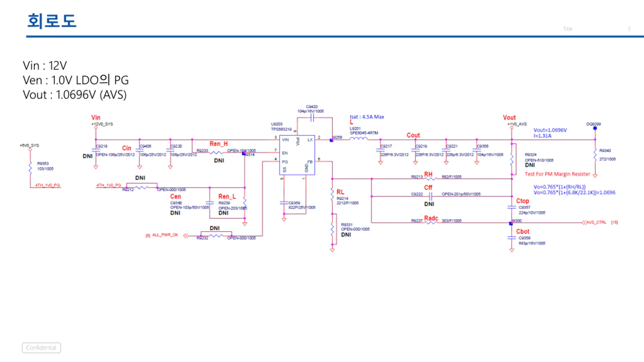This screenshot has height=362, width=644.
Task: Select resistor R9214 reference
Action: (342, 198)
